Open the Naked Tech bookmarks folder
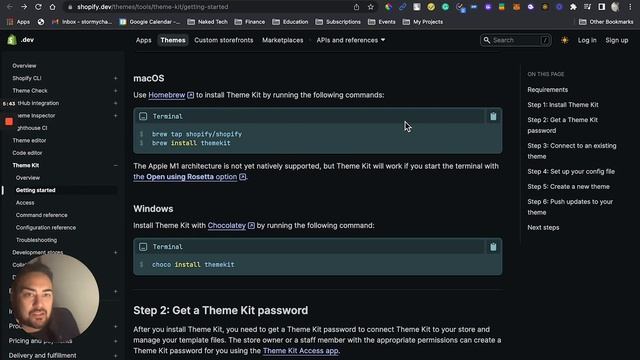Screen dimensions: 640x360 (x=207, y=22)
